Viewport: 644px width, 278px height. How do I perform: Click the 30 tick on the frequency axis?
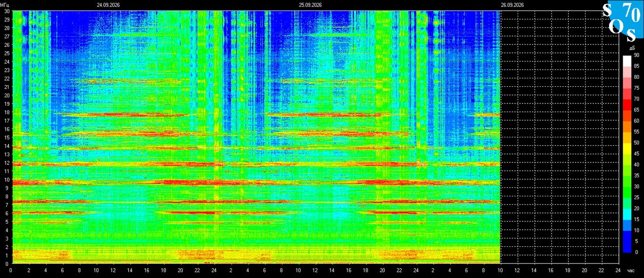[x=7, y=11]
